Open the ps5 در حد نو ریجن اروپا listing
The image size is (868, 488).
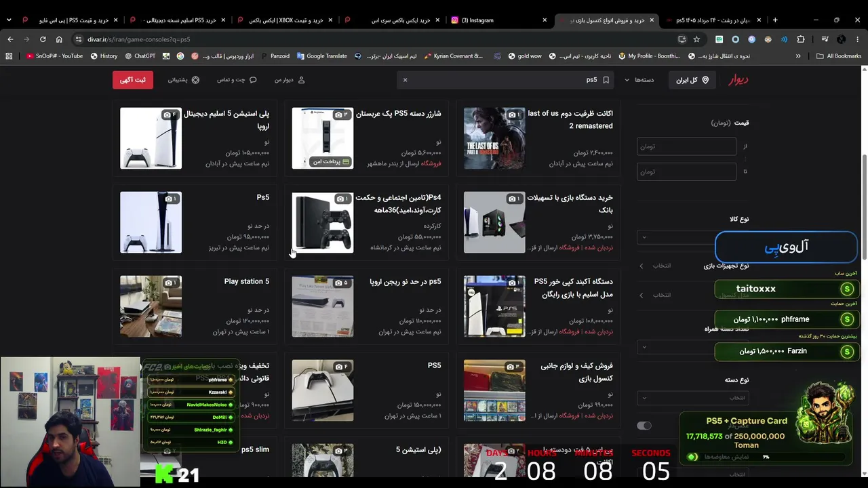[367, 306]
